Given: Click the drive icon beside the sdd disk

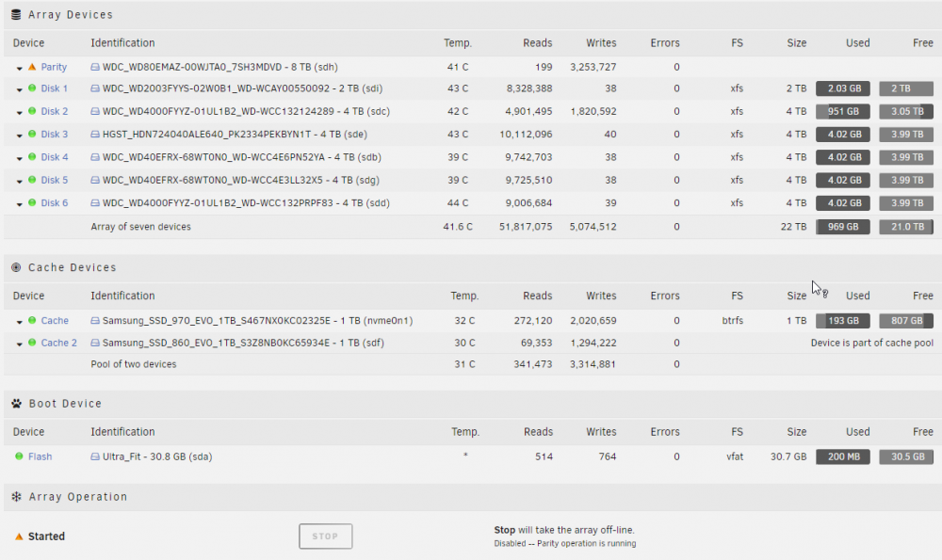Looking at the screenshot, I should 95,203.
